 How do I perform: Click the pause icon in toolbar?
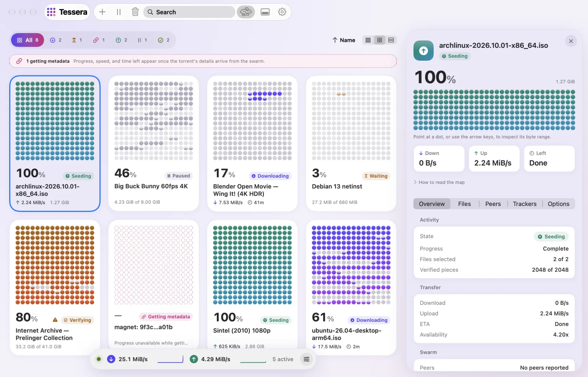click(119, 12)
